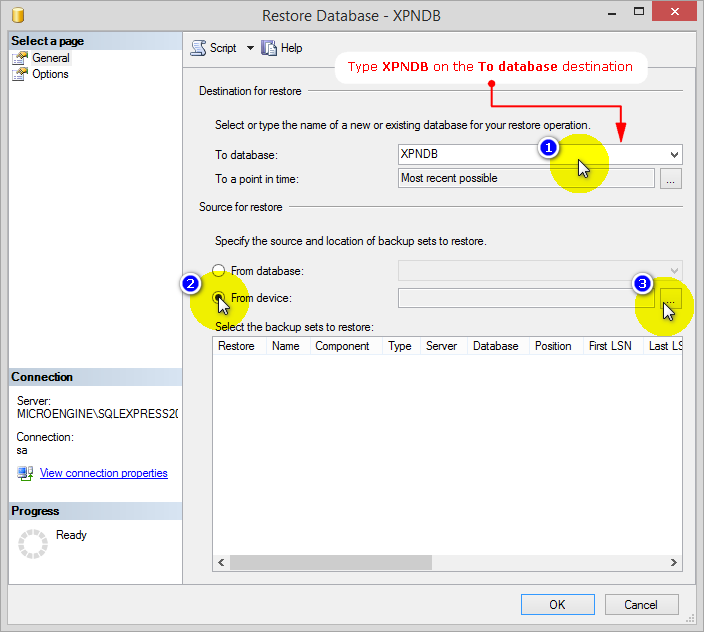Select the Options page icon
This screenshot has height=632, width=704.
(x=20, y=74)
